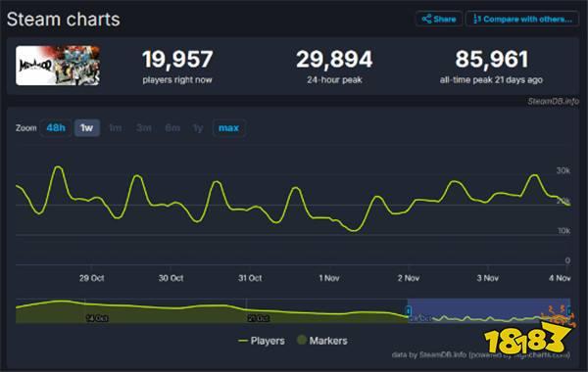Open Compare with others option

tap(522, 19)
